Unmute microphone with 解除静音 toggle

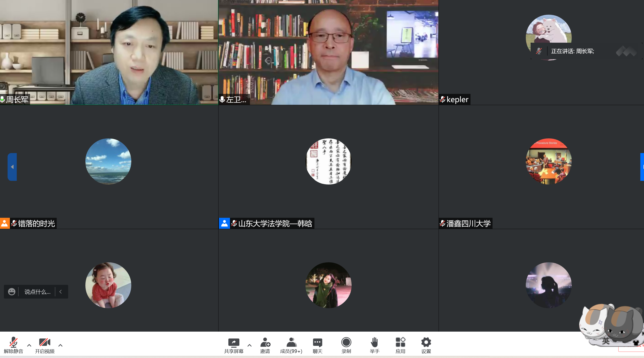pos(13,342)
